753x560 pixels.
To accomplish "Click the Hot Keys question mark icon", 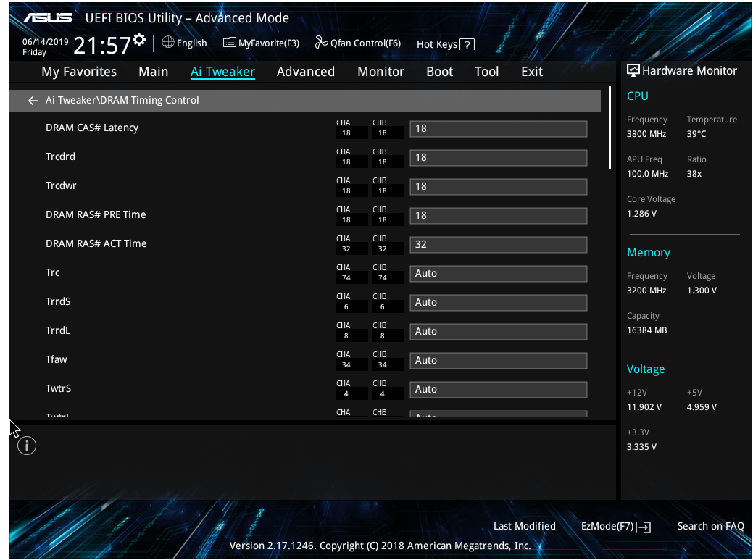I will click(x=467, y=45).
